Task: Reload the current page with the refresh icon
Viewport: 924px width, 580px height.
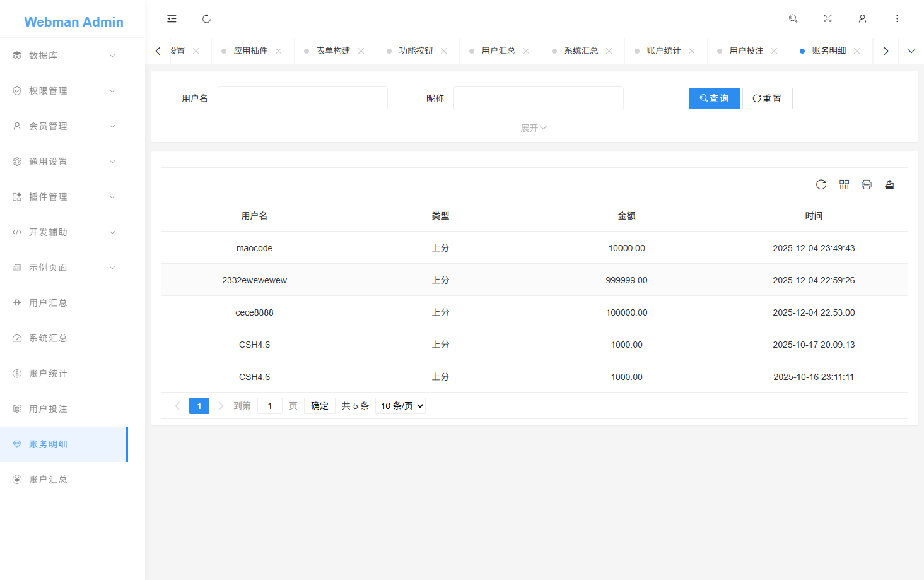Action: pos(206,18)
